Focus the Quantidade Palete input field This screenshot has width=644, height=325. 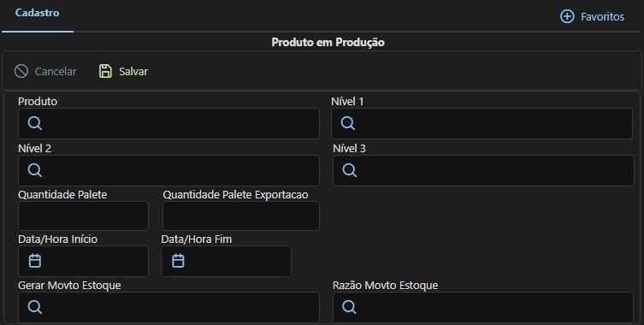(83, 216)
